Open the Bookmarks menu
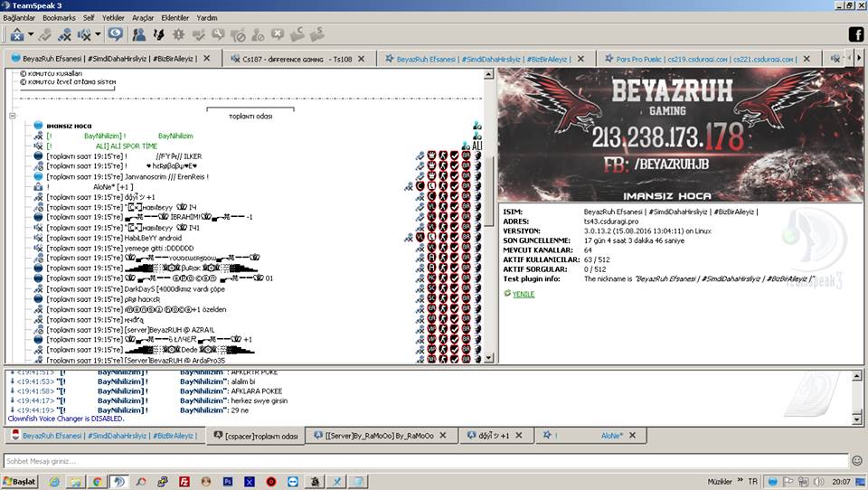The image size is (868, 490). [x=60, y=18]
